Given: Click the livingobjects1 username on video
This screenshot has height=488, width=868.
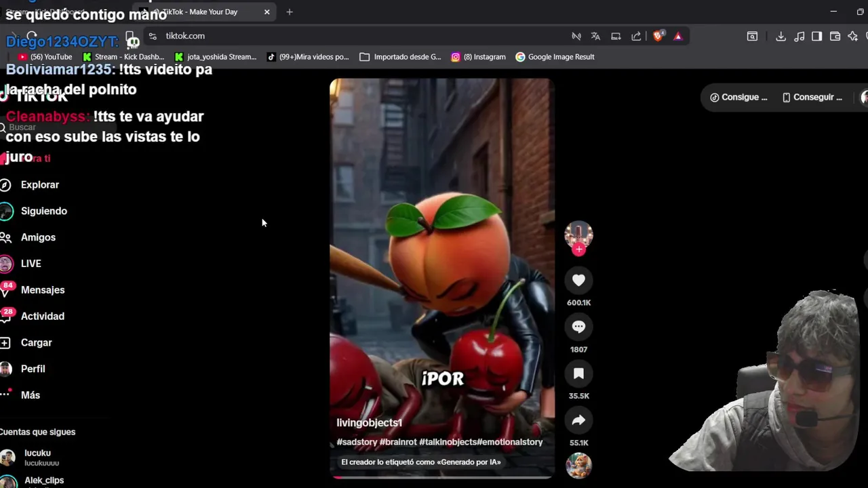Looking at the screenshot, I should (370, 423).
